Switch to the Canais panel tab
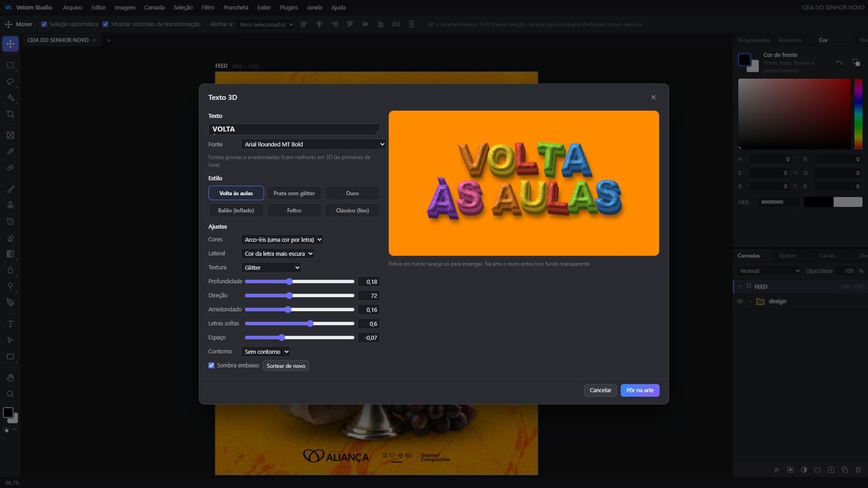This screenshot has height=488, width=868. [x=827, y=256]
